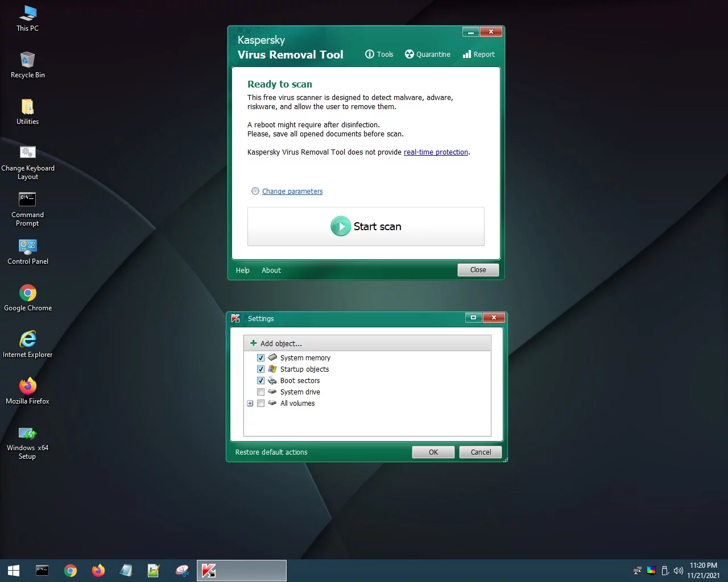Open Command Prompt from the taskbar
The image size is (728, 582).
(42, 571)
